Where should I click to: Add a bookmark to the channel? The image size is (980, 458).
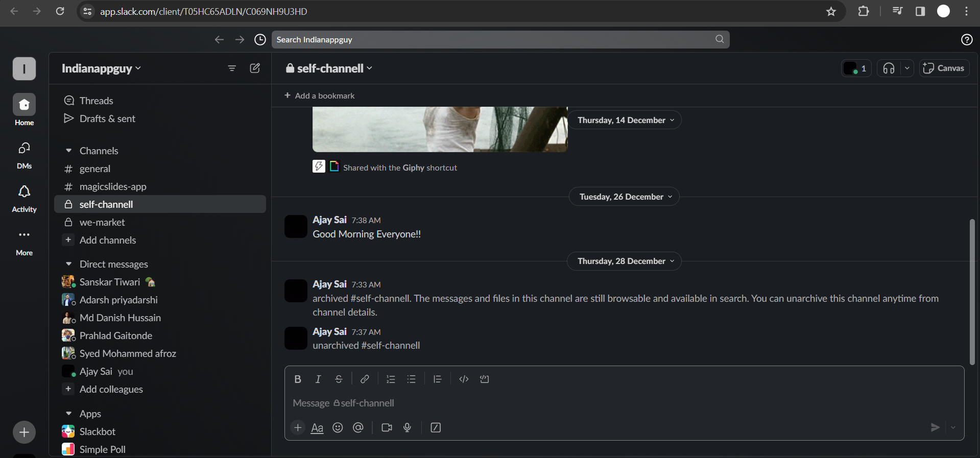[x=320, y=95]
